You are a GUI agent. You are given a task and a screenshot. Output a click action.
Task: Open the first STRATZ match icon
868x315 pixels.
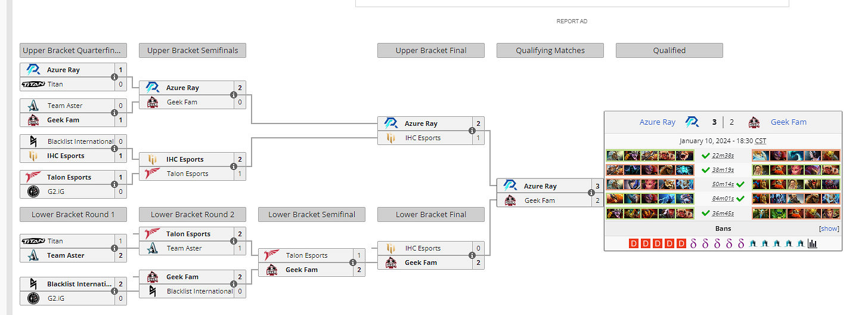point(752,243)
